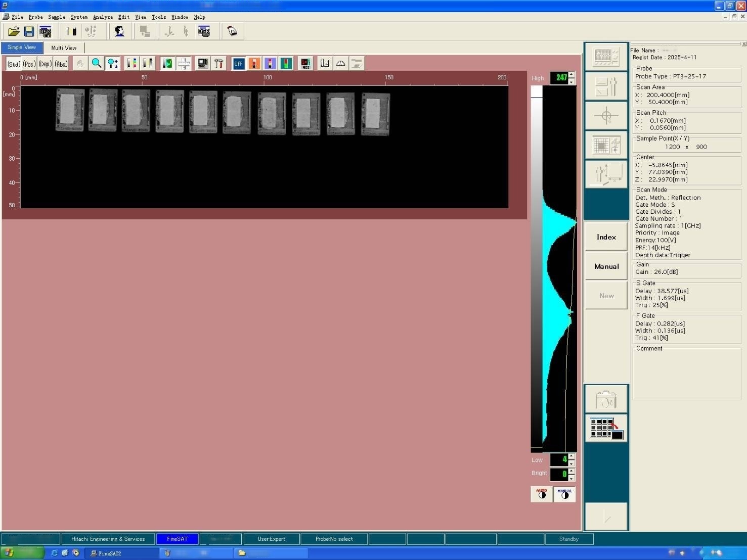Open the Analyze menu
This screenshot has width=747, height=560.
[x=103, y=17]
